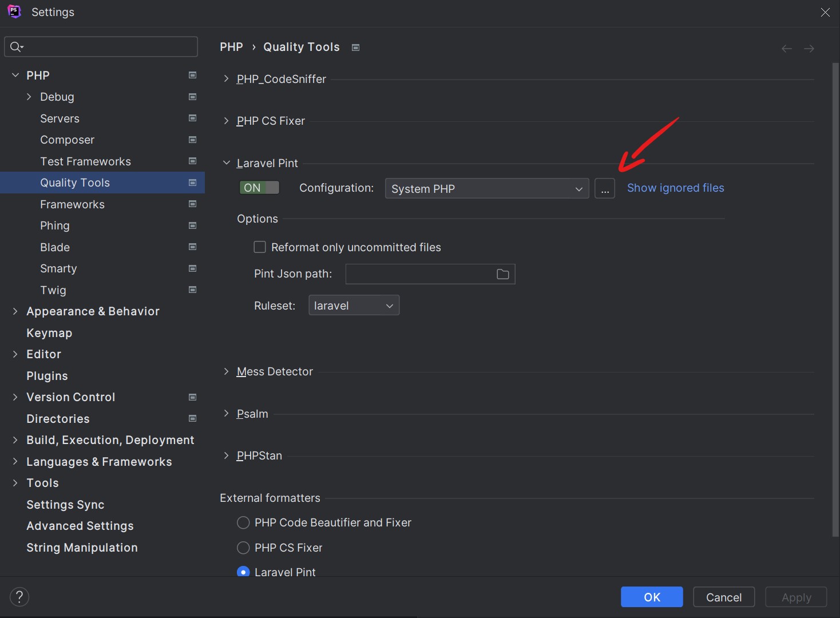Screen dimensions: 840x618
Task: Select Quality Tools in settings tree
Action: pyautogui.click(x=102, y=183)
